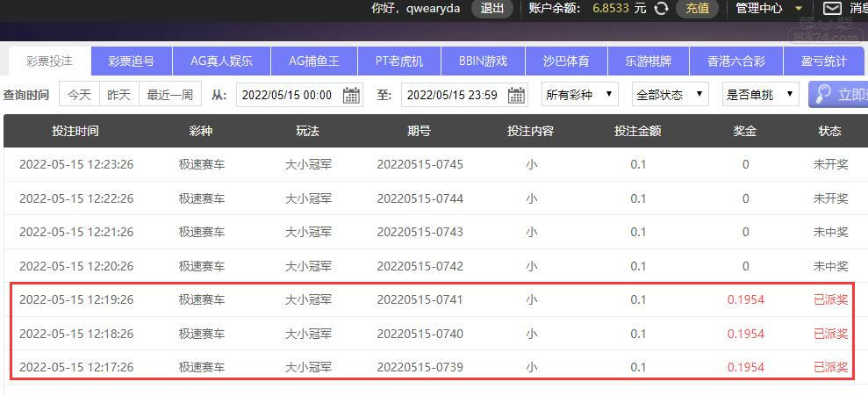
Task: Filter by 今天 quick time button
Action: (x=79, y=95)
